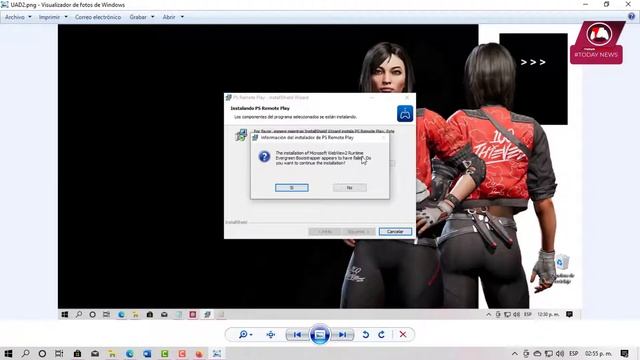Delete the photo with the red X
This screenshot has width=640, height=360.
click(403, 335)
